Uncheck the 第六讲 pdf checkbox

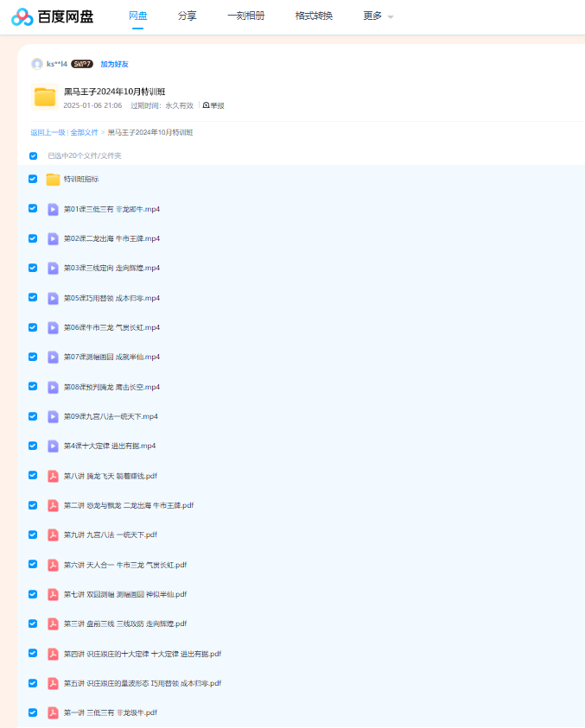(x=33, y=564)
